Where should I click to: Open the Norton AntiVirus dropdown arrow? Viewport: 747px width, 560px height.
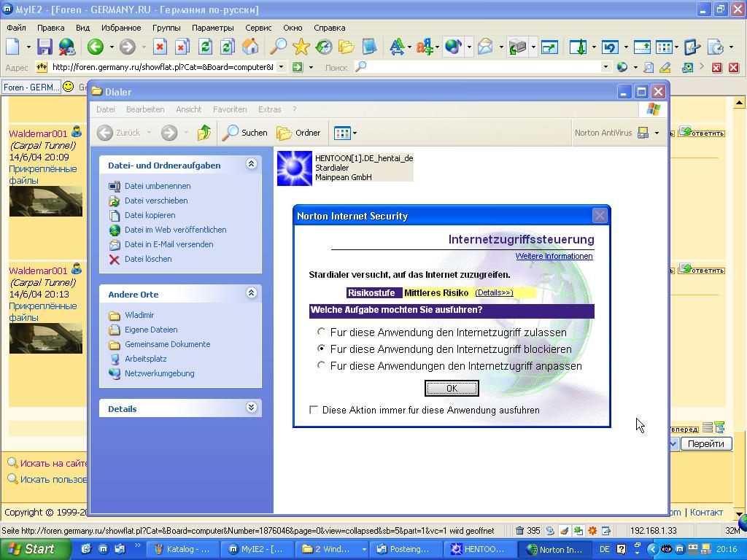(x=657, y=133)
